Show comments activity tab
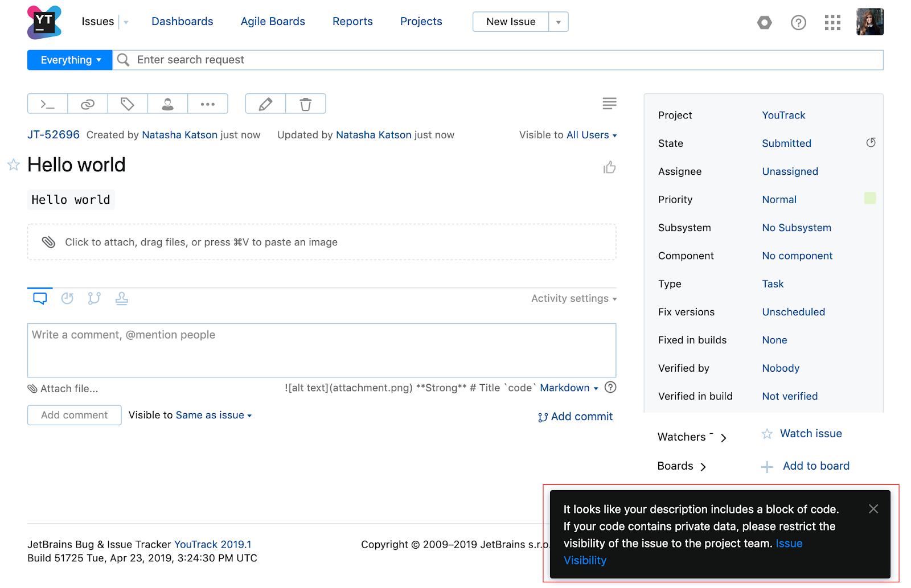The width and height of the screenshot is (911, 588). point(40,298)
